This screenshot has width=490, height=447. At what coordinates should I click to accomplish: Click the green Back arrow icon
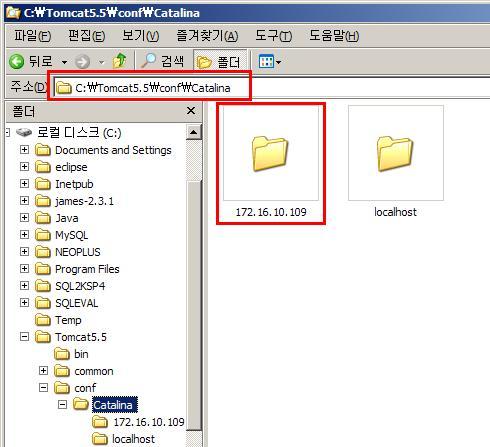pos(17,62)
